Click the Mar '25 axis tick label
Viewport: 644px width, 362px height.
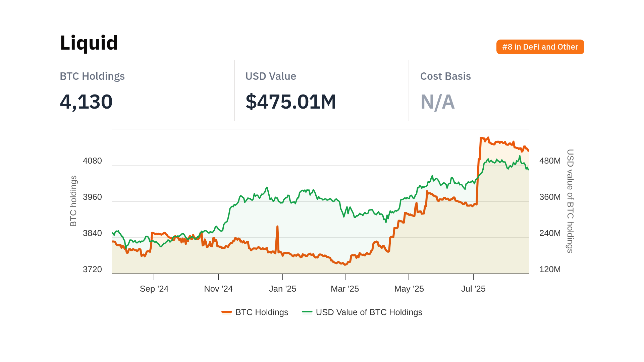pos(345,289)
